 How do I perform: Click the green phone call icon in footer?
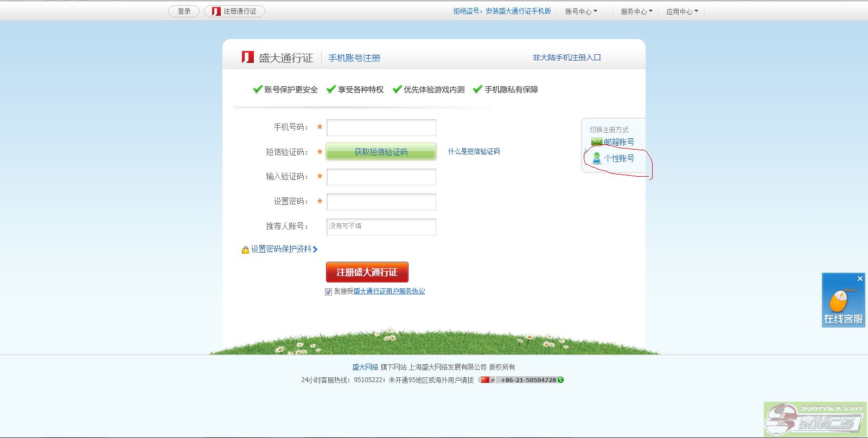click(561, 380)
